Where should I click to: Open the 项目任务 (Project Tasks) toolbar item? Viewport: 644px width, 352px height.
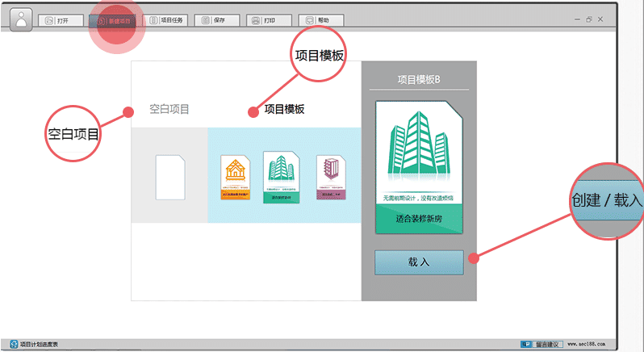[x=165, y=19]
